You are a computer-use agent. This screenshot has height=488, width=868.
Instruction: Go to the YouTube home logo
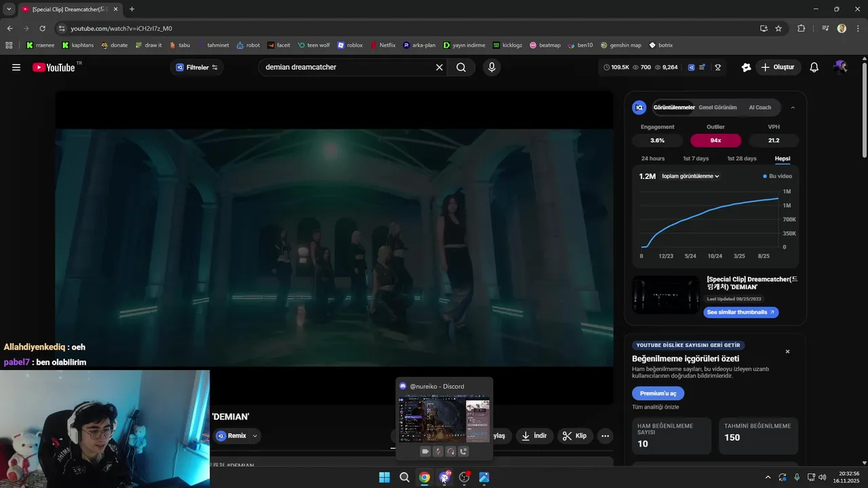pyautogui.click(x=54, y=67)
